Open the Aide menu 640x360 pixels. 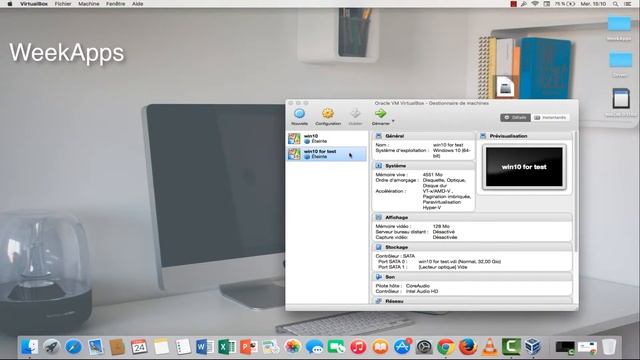coord(138,4)
